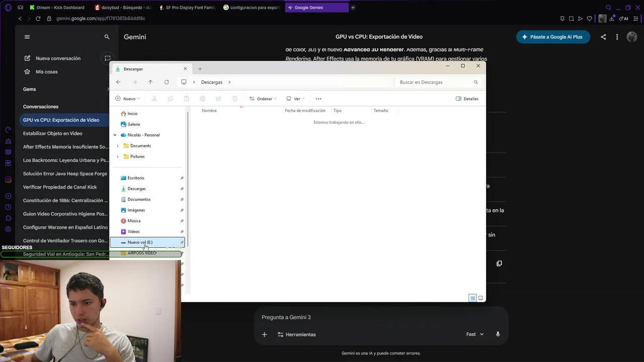
Task: Click the Gemini search conversations magnifier icon
Action: pyautogui.click(x=107, y=37)
